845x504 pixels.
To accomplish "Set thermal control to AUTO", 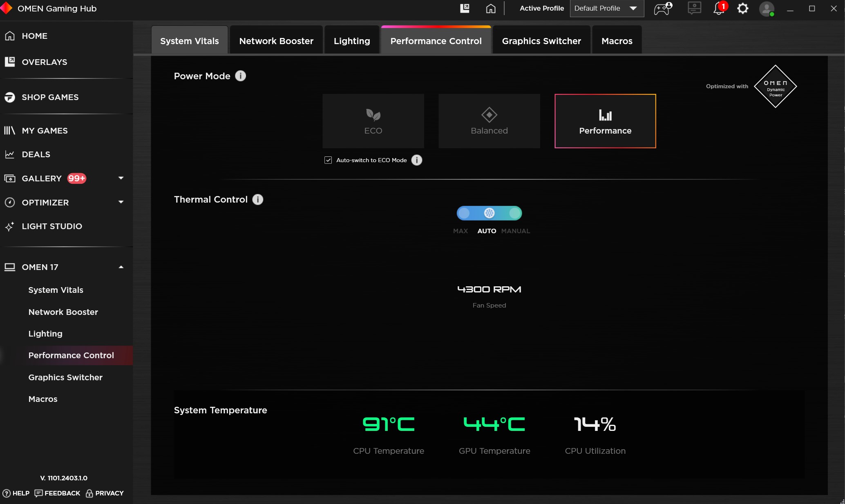I will [489, 213].
